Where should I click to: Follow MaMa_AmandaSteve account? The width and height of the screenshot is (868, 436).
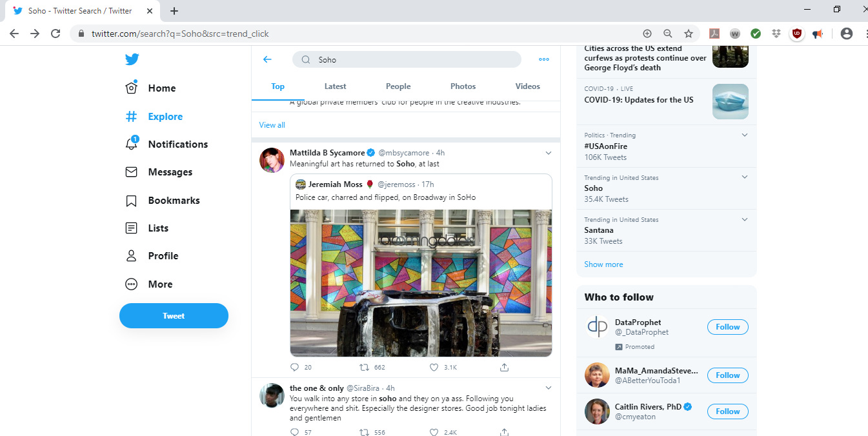coord(728,375)
